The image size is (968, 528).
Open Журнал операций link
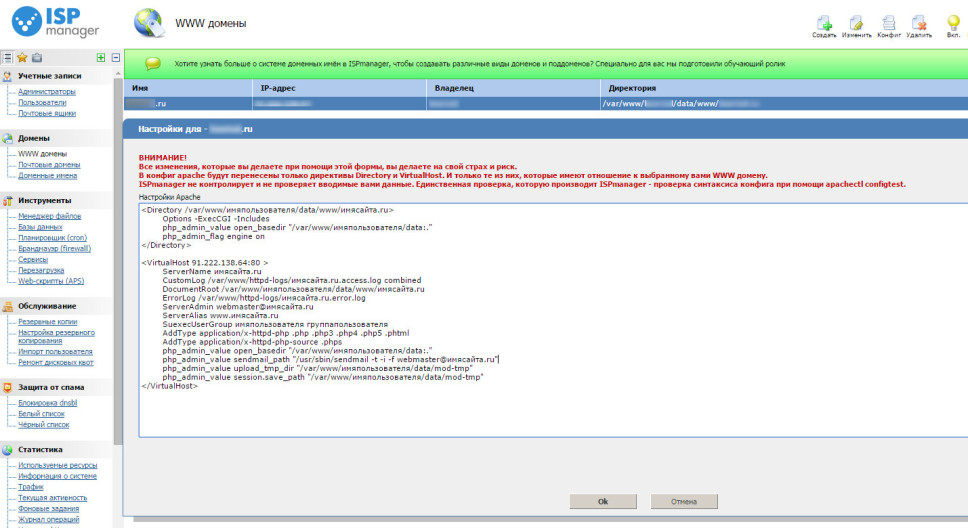(49, 519)
